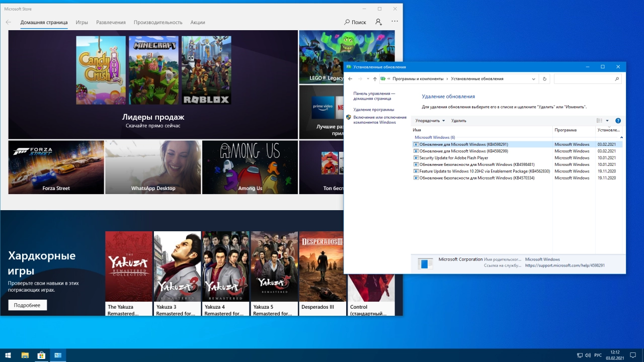The height and width of the screenshot is (362, 644).
Task: Switch to Control Panel taskbar icon
Action: (x=58, y=355)
